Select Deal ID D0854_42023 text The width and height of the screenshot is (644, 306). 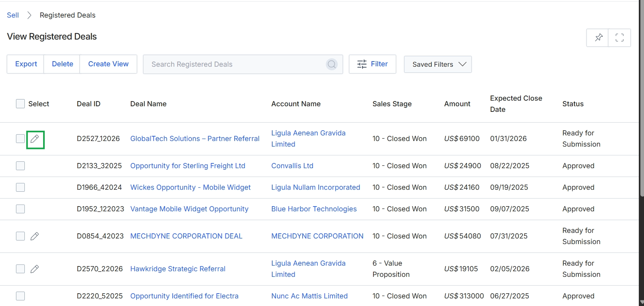point(100,236)
